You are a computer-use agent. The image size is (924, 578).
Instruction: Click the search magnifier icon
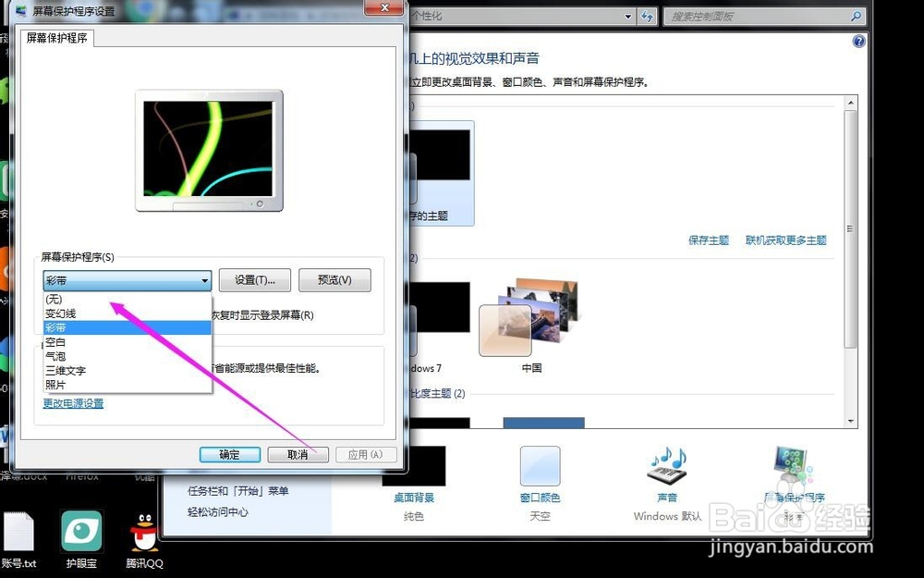pyautogui.click(x=857, y=17)
